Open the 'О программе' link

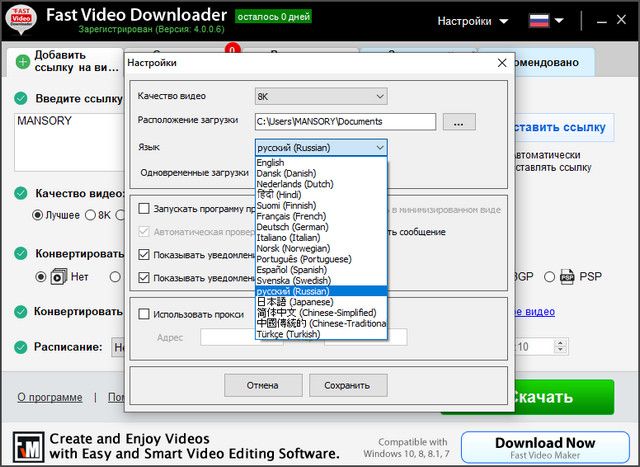point(50,397)
